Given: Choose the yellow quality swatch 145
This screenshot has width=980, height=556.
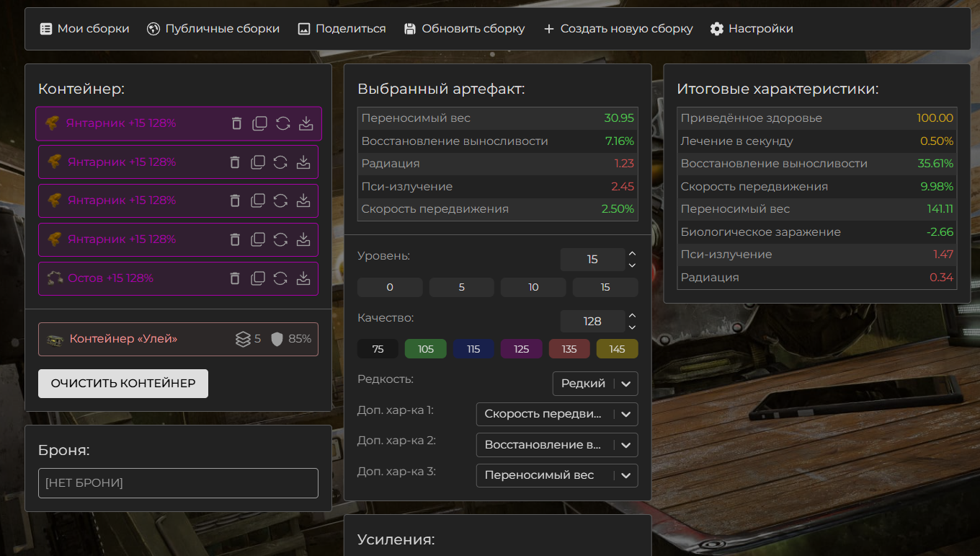Looking at the screenshot, I should [x=618, y=349].
